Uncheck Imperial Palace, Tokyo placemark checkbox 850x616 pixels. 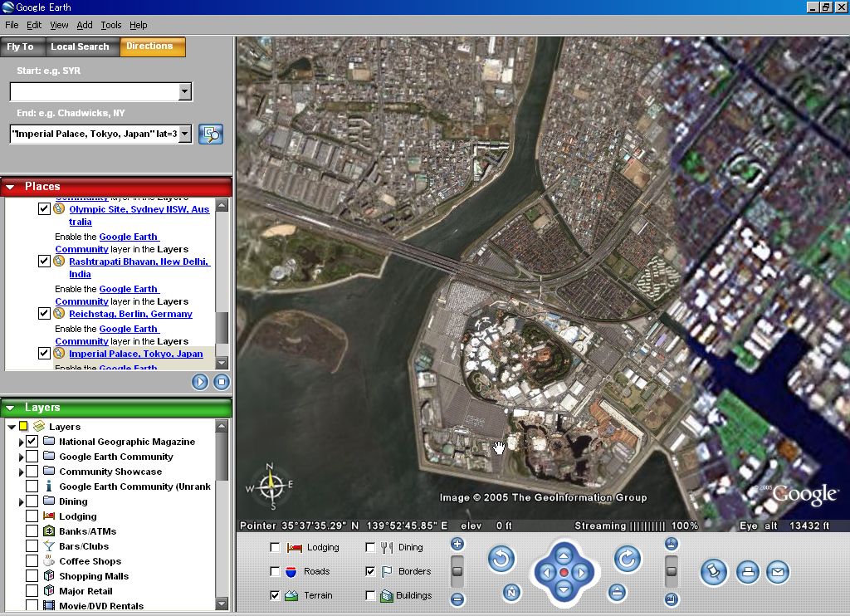coord(45,354)
